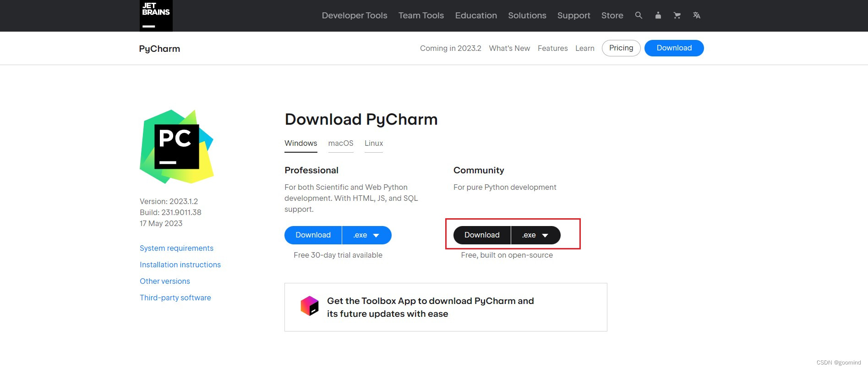Click 'For pure Python development' text
The width and height of the screenshot is (868, 370).
(x=505, y=187)
